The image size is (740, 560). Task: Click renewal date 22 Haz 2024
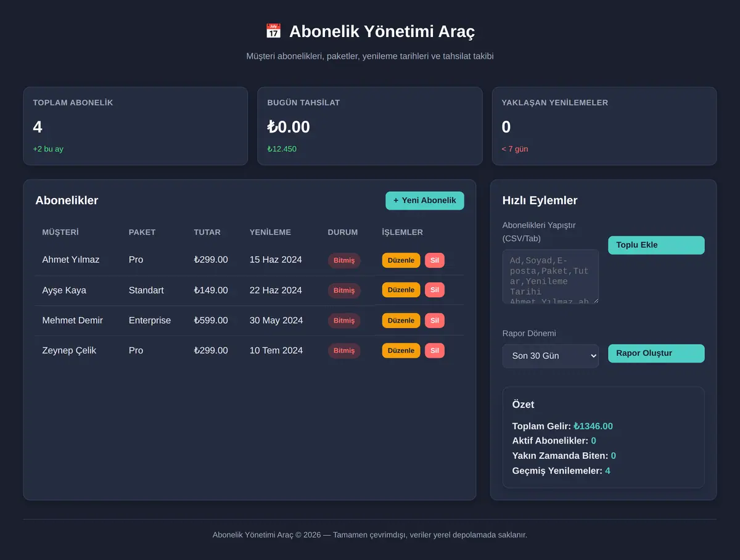coord(276,290)
